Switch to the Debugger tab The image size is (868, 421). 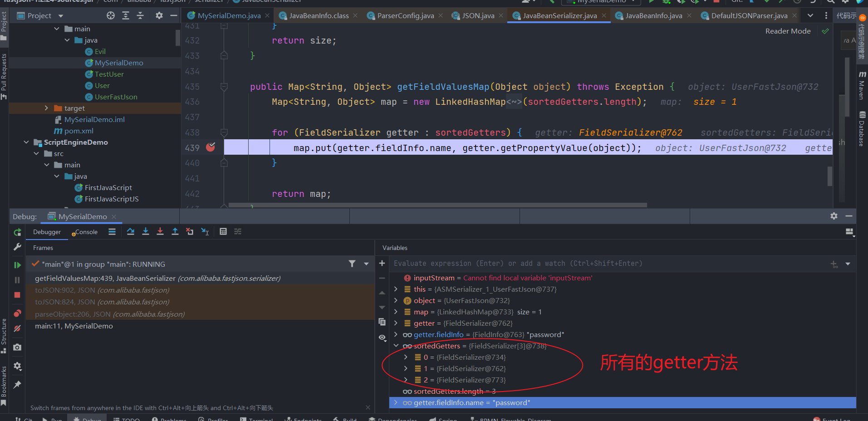point(47,232)
